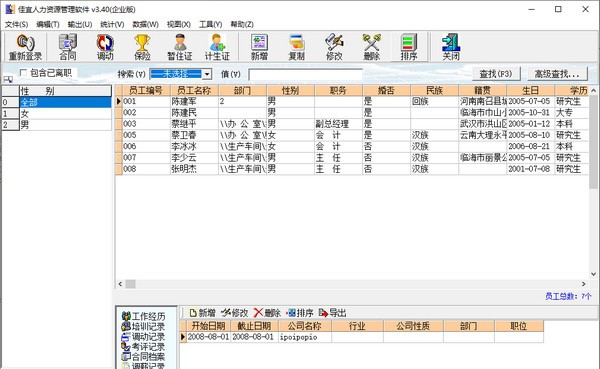Select 女 in the 性别 filter list
Screen dimensions: 600x369
[65, 114]
